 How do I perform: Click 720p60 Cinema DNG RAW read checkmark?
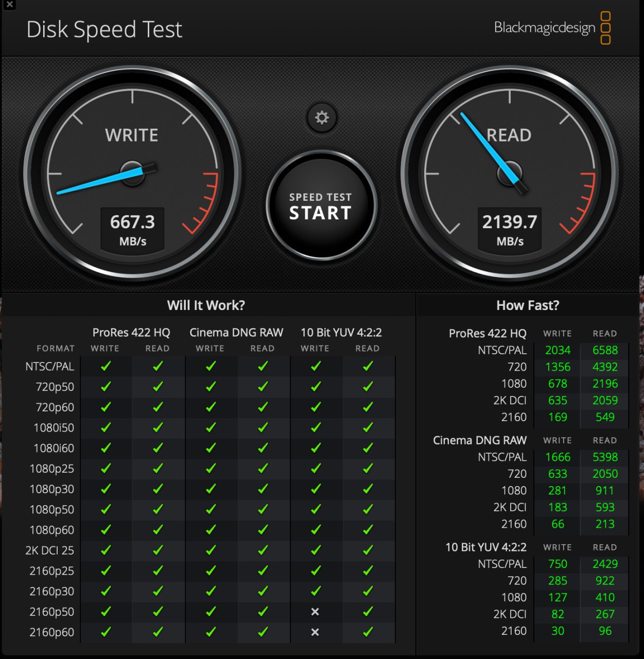[263, 407]
